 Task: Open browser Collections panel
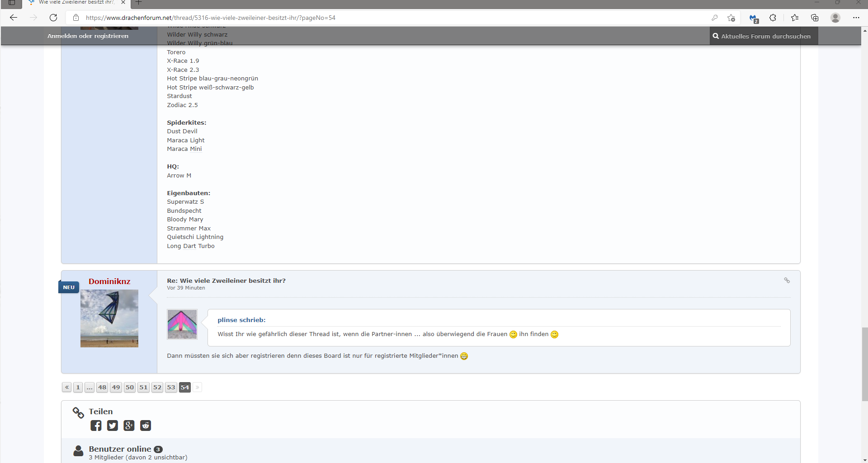[x=815, y=18]
